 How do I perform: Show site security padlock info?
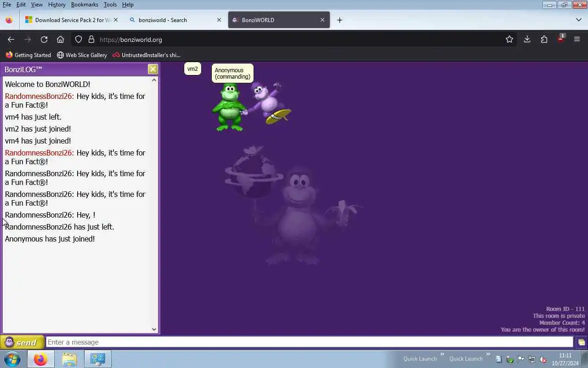[x=91, y=40]
